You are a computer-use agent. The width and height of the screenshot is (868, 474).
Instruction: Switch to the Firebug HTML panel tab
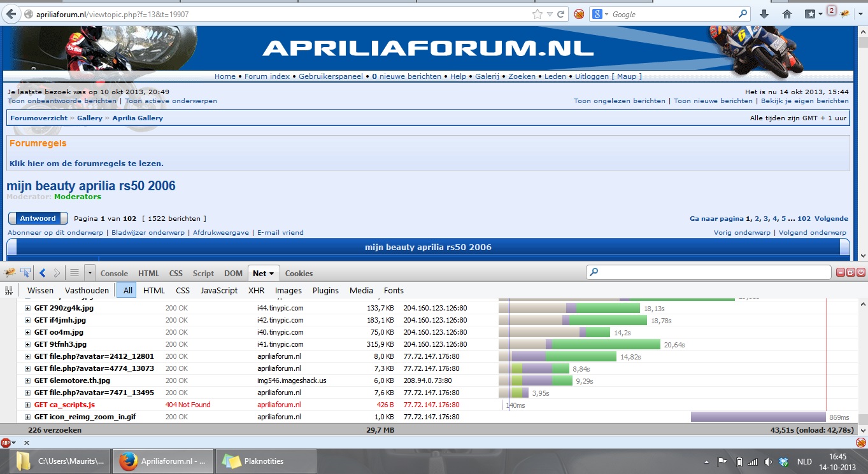148,274
